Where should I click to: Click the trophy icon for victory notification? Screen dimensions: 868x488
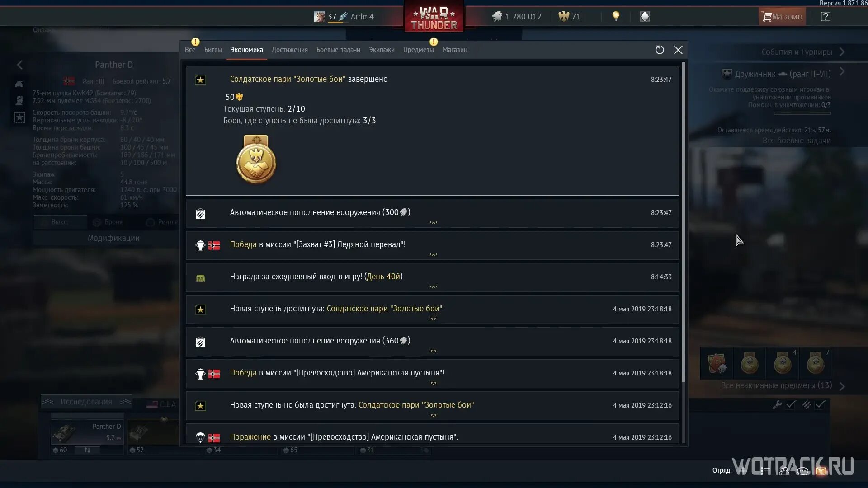pos(200,245)
